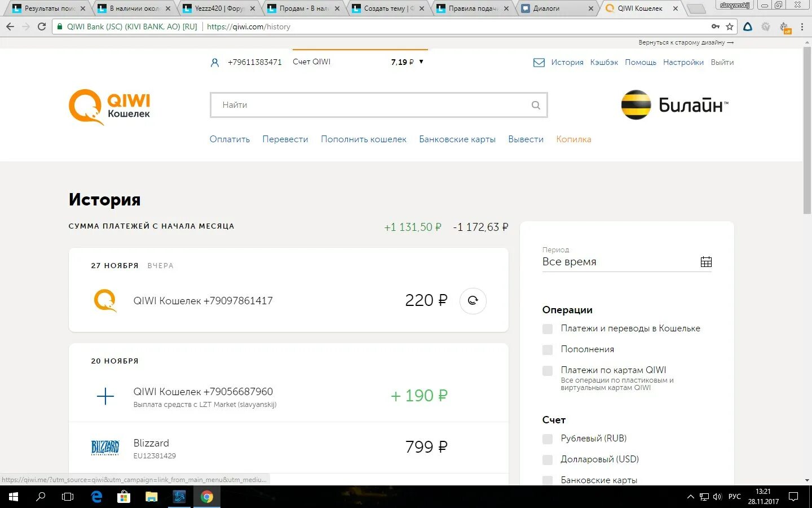Reload the page with the refresh button

(x=42, y=27)
